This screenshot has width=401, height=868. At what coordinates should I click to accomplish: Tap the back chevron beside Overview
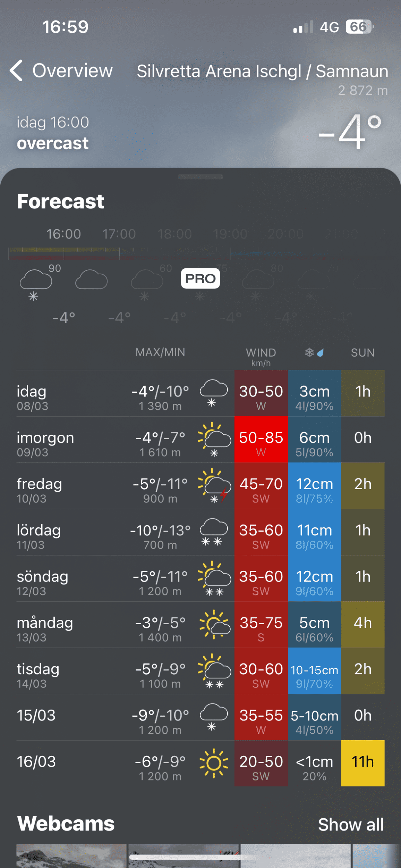click(x=16, y=70)
